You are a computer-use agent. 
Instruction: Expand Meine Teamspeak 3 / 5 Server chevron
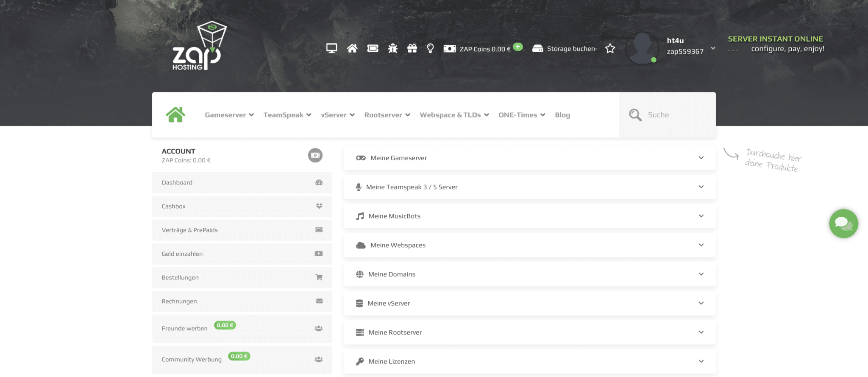point(701,187)
